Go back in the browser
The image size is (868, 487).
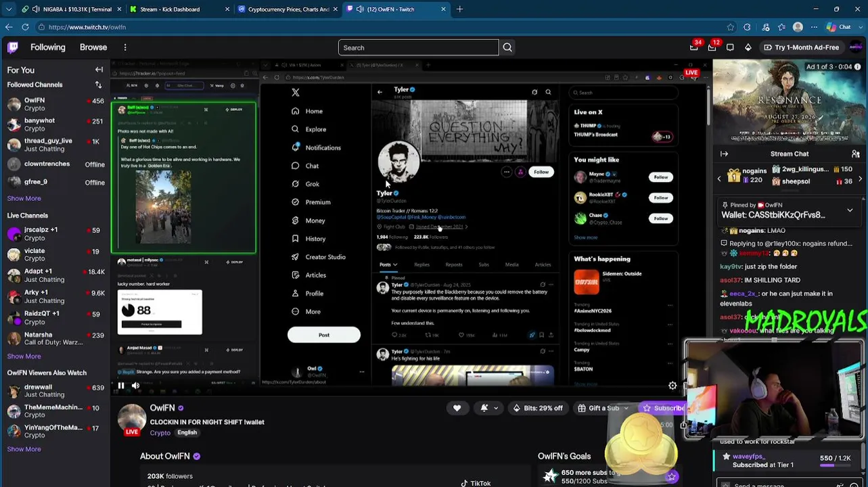[8, 27]
